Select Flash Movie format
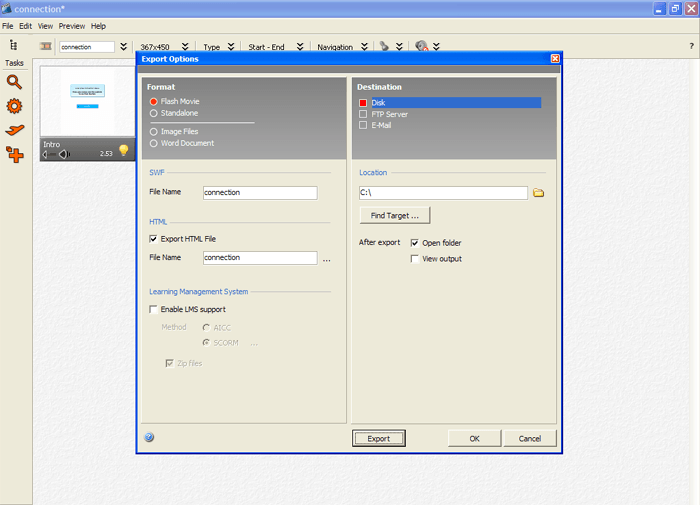 [x=154, y=102]
